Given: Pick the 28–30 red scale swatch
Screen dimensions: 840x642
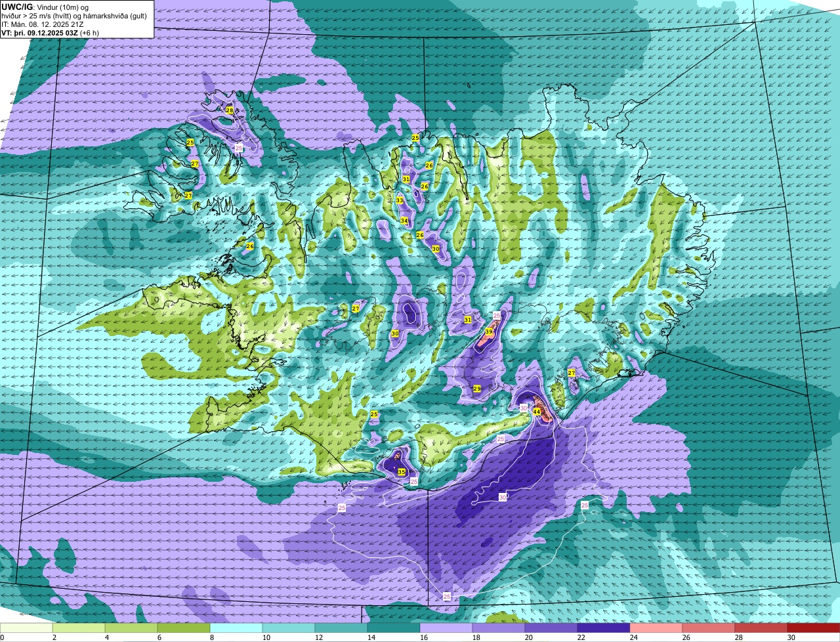Looking at the screenshot, I should coord(761,628).
